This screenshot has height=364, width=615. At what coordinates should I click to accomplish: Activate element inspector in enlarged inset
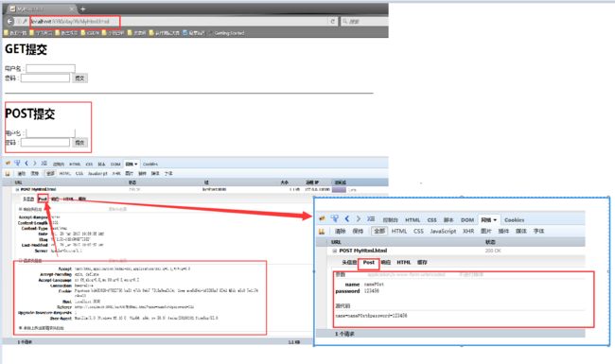tap(335, 218)
